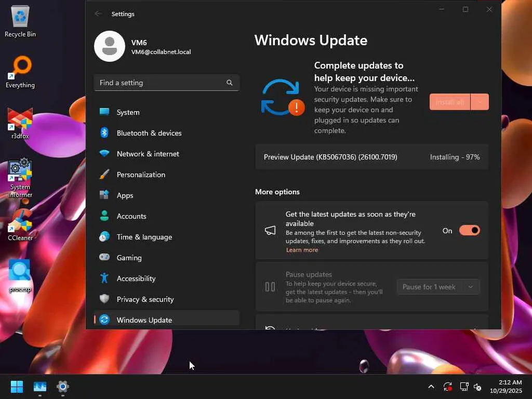This screenshot has width=532, height=399.
Task: Click Pause for 1 week button
Action: [429, 287]
